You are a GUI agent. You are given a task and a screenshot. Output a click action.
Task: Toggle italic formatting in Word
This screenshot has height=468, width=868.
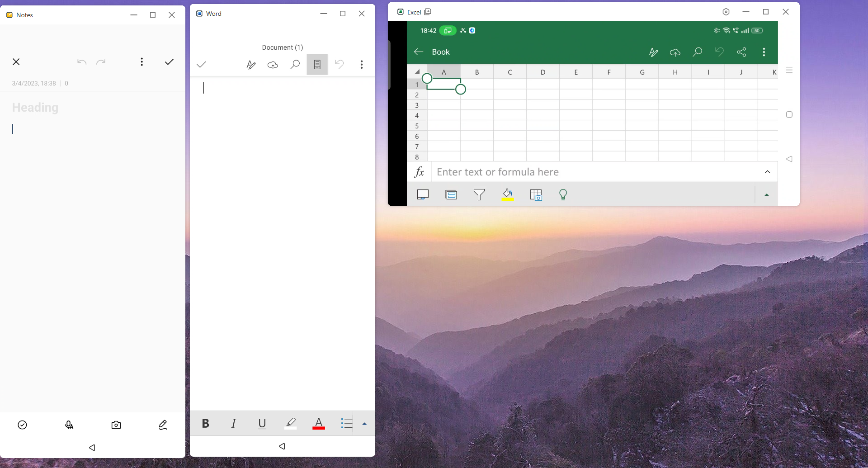[x=234, y=423]
